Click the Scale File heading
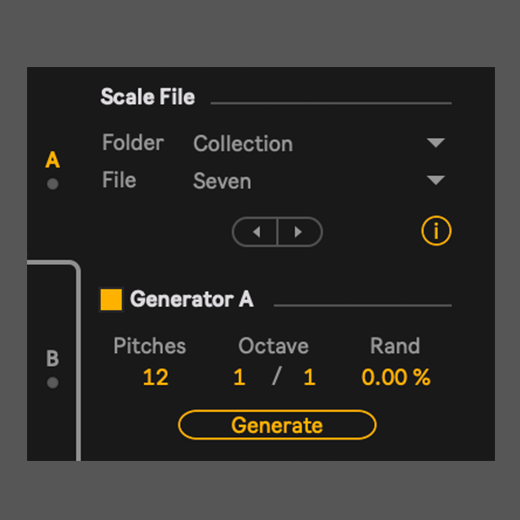The width and height of the screenshot is (520, 520). (x=148, y=97)
